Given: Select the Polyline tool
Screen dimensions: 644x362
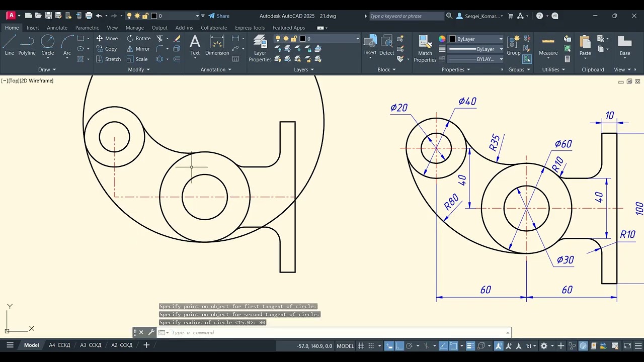Looking at the screenshot, I should coord(27,45).
